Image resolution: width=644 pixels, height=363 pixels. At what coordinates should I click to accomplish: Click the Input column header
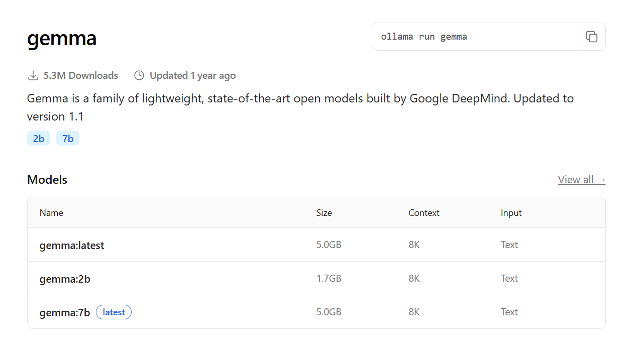[511, 213]
